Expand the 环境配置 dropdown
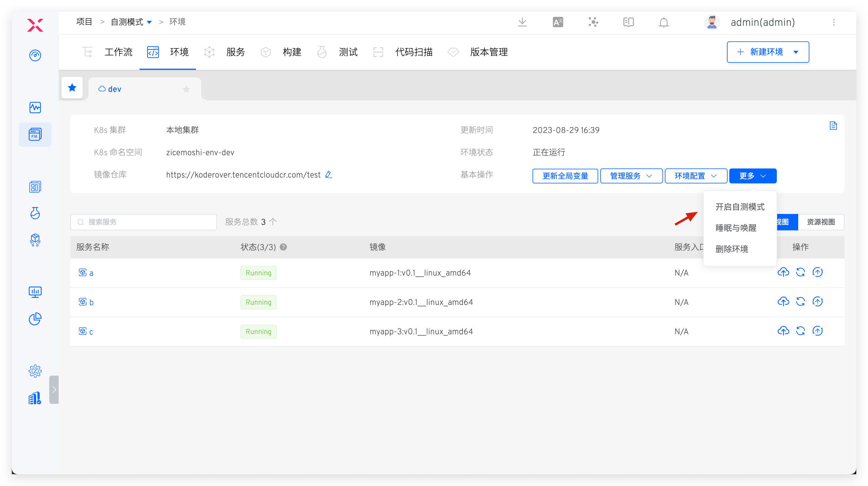The image size is (868, 486). point(696,176)
